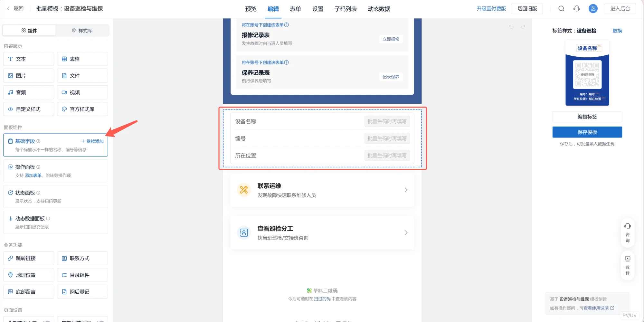The width and height of the screenshot is (644, 322).
Task: Add the 状态面板 component
Action: click(55, 196)
